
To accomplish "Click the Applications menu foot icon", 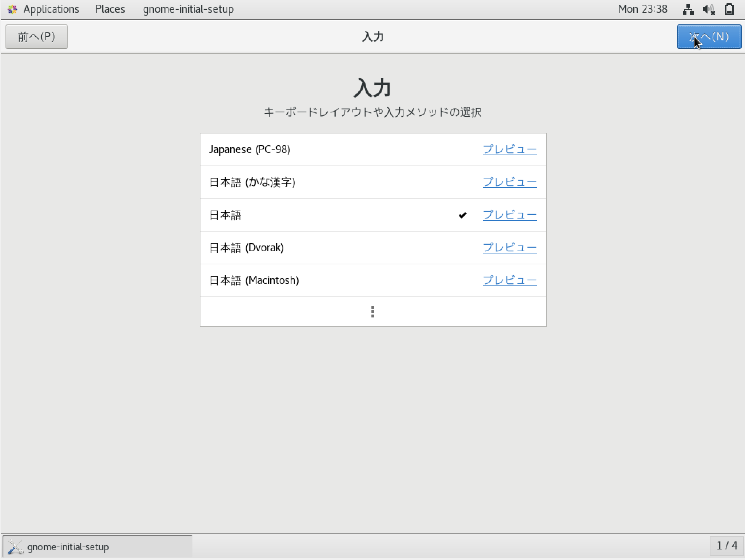I will (12, 9).
